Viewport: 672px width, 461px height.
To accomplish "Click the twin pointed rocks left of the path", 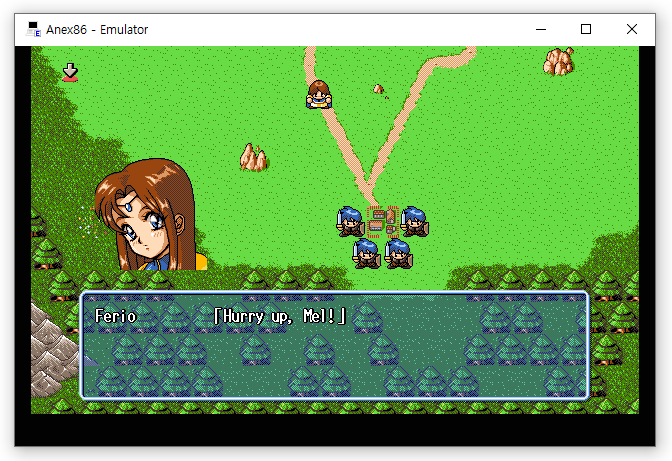I will pyautogui.click(x=254, y=157).
